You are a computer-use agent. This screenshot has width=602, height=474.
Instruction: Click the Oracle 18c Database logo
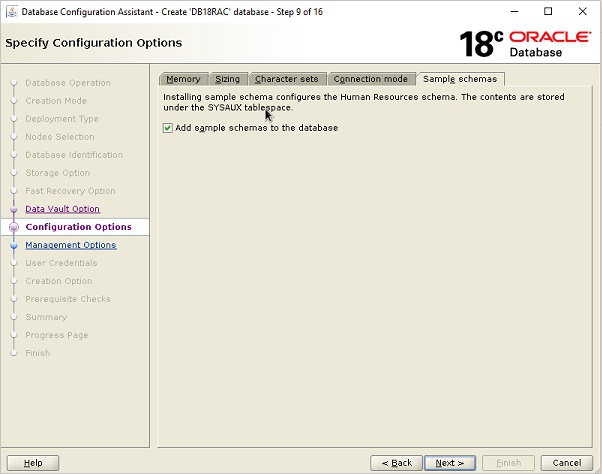[x=525, y=44]
